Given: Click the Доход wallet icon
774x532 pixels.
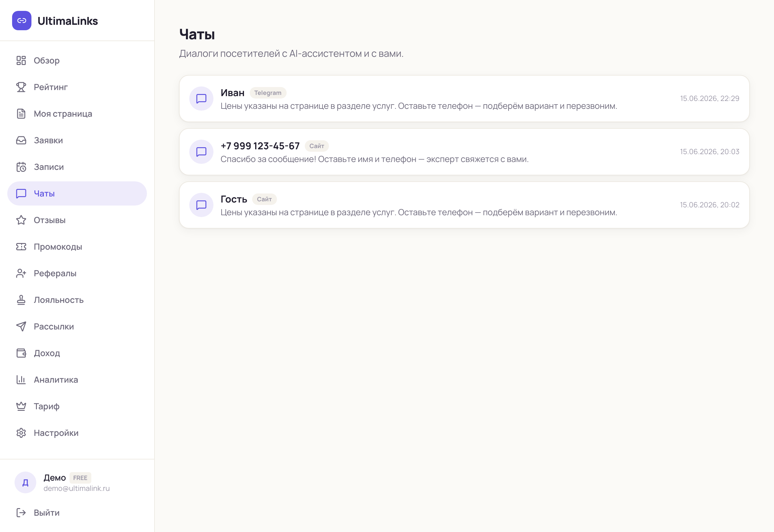Looking at the screenshot, I should click(x=21, y=353).
